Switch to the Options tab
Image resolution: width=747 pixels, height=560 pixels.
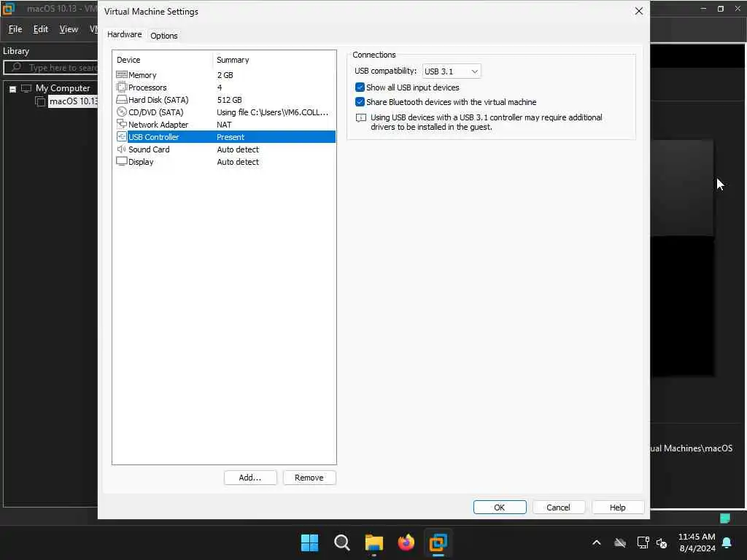[164, 36]
